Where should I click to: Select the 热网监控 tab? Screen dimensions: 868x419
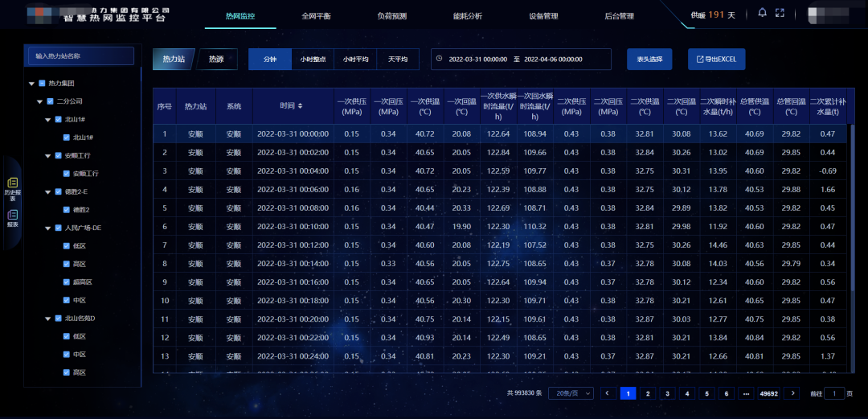[240, 16]
